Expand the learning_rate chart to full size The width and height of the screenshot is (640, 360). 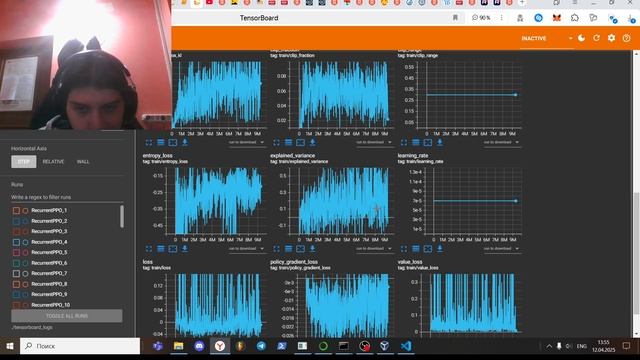point(404,249)
